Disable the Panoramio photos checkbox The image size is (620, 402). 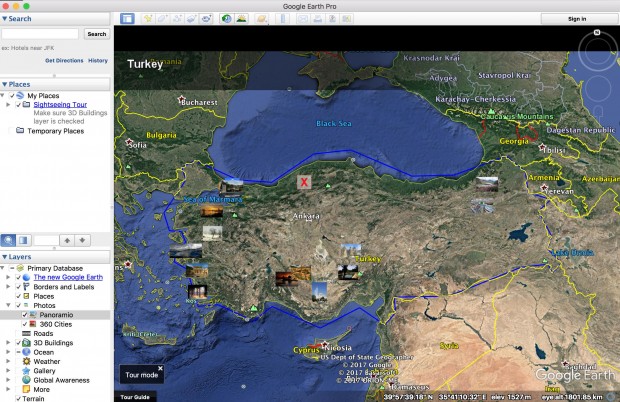point(25,315)
